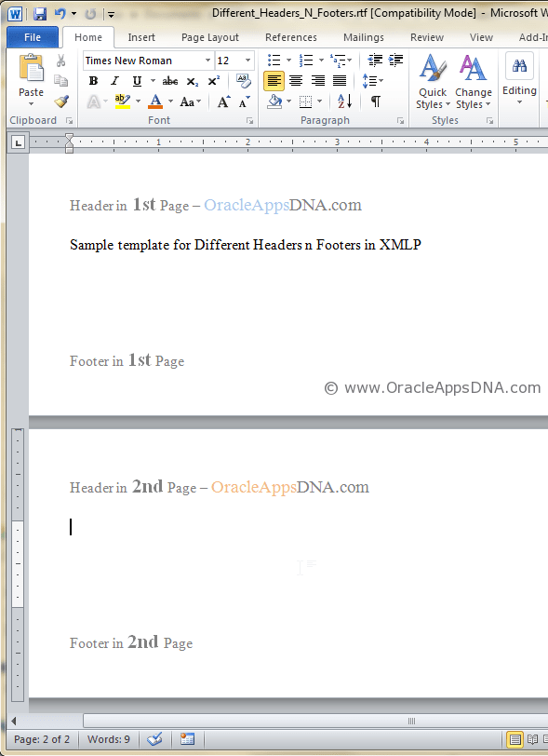Image resolution: width=548 pixels, height=756 pixels.
Task: Click the Word application icon
Action: point(15,13)
